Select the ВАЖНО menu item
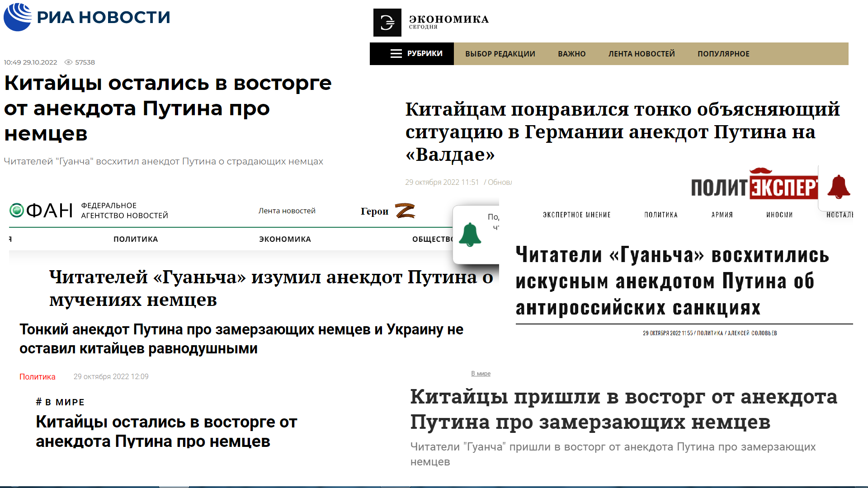This screenshot has height=488, width=868. (x=571, y=54)
